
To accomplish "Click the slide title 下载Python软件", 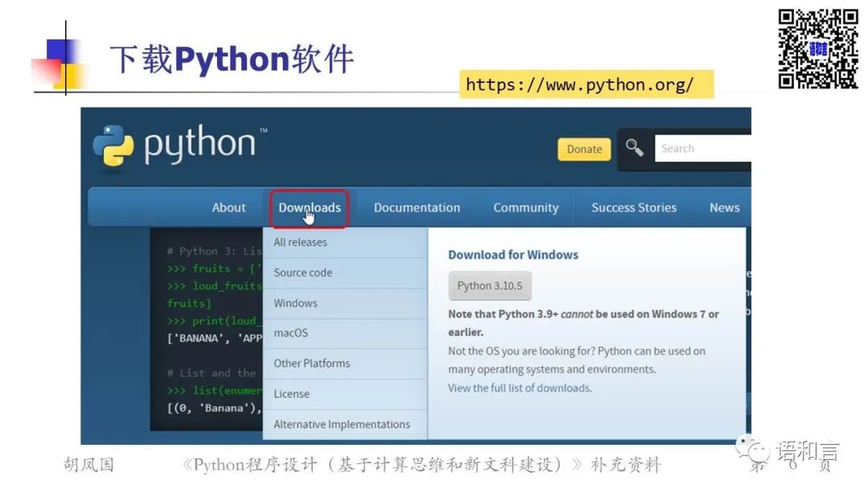I will coord(232,59).
